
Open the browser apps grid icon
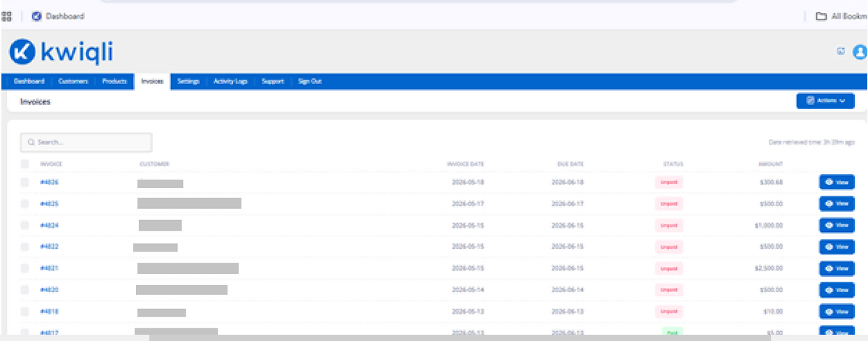(6, 16)
